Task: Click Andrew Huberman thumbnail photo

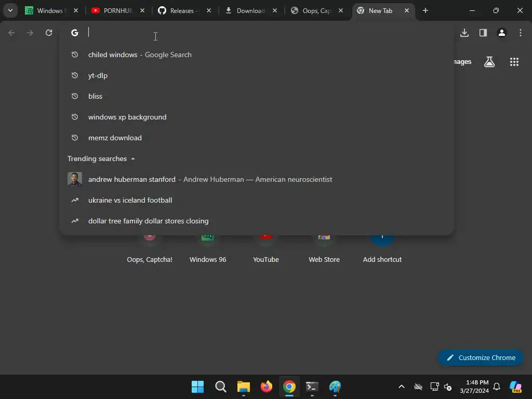Action: click(75, 179)
